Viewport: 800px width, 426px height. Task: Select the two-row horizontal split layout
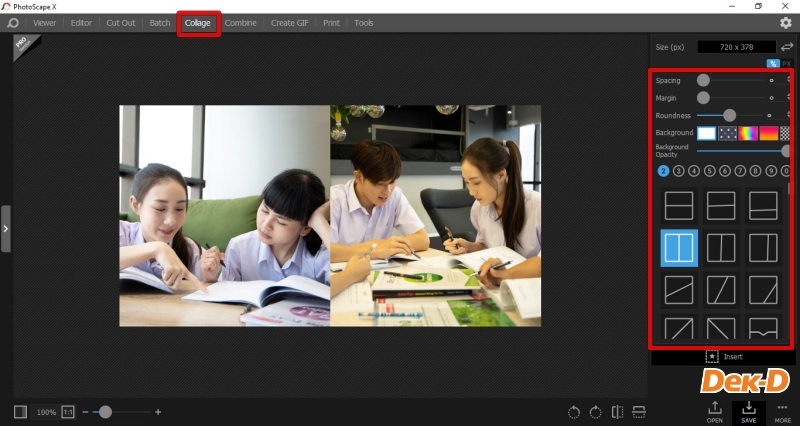[679, 205]
